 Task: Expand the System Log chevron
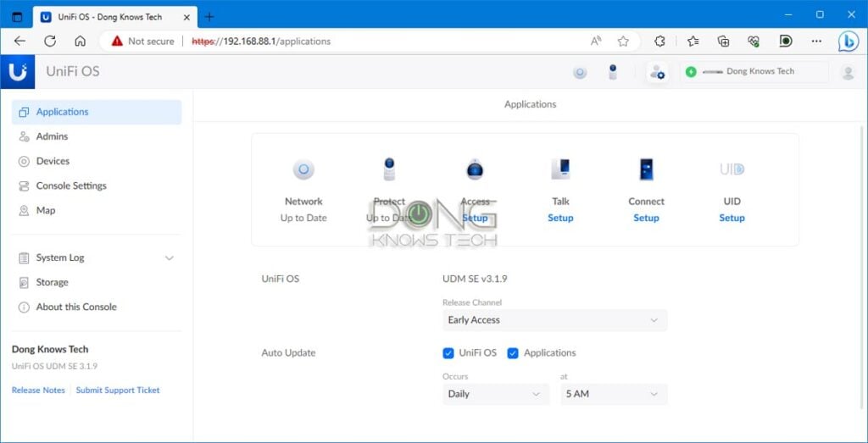click(170, 257)
